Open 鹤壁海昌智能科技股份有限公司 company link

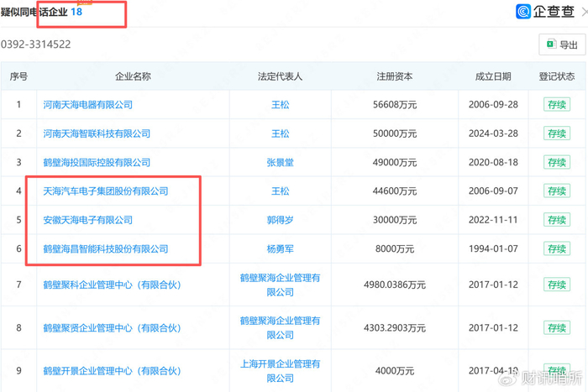coord(105,248)
